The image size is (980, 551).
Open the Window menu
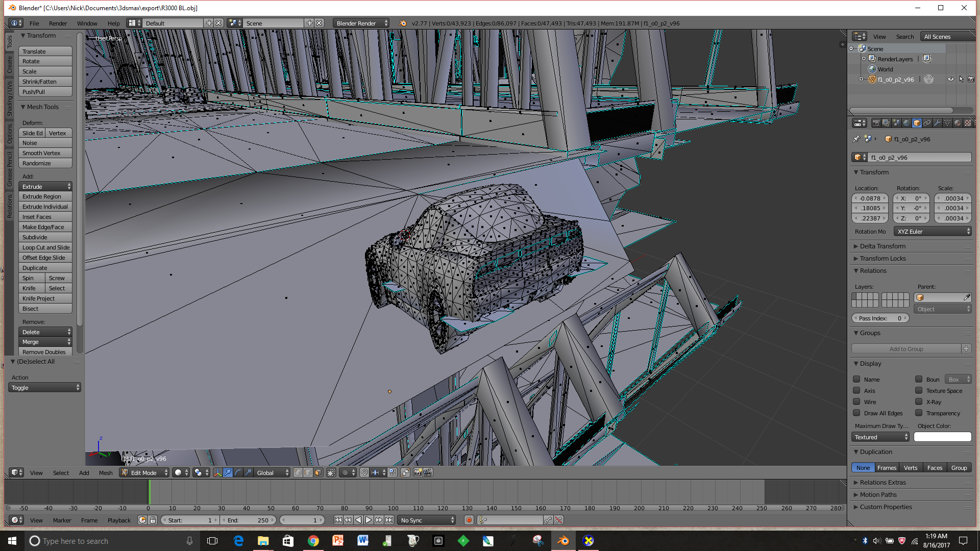click(x=87, y=23)
